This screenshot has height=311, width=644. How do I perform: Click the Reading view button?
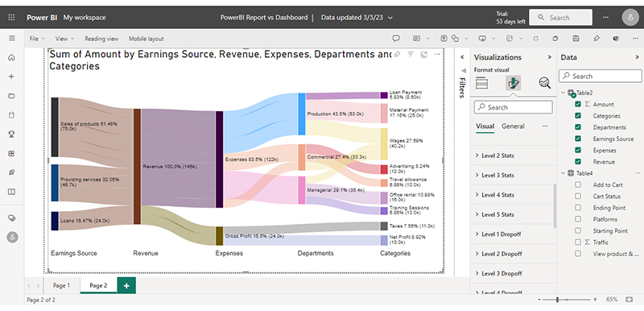click(x=101, y=39)
